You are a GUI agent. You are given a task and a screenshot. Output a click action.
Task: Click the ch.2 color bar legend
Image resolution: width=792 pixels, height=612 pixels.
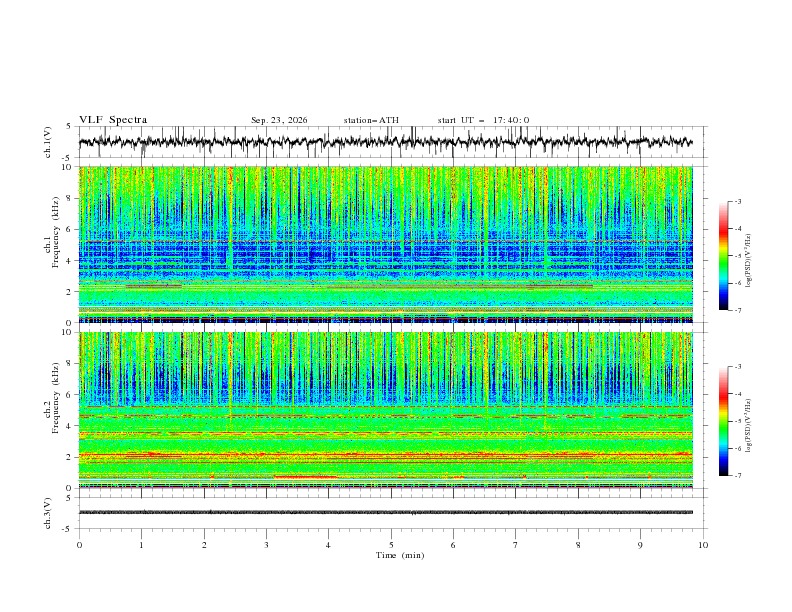pyautogui.click(x=724, y=421)
